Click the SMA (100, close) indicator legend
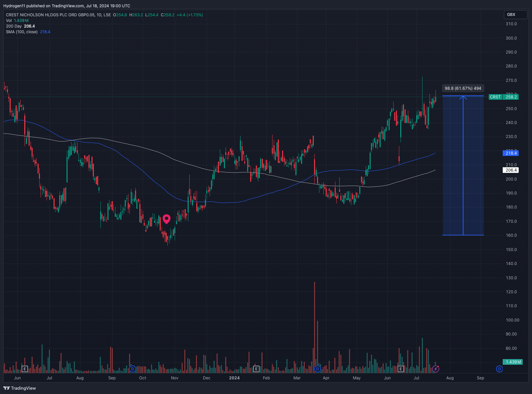 [x=28, y=32]
